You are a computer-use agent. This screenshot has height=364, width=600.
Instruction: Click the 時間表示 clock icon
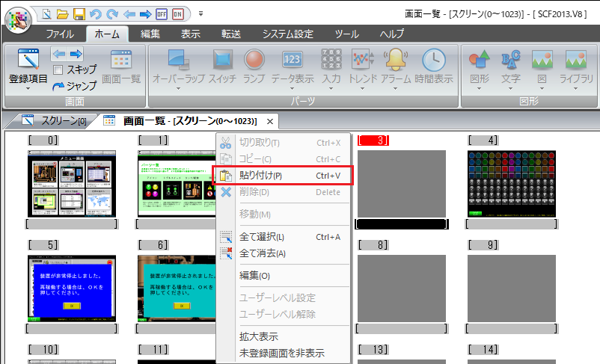pos(434,60)
